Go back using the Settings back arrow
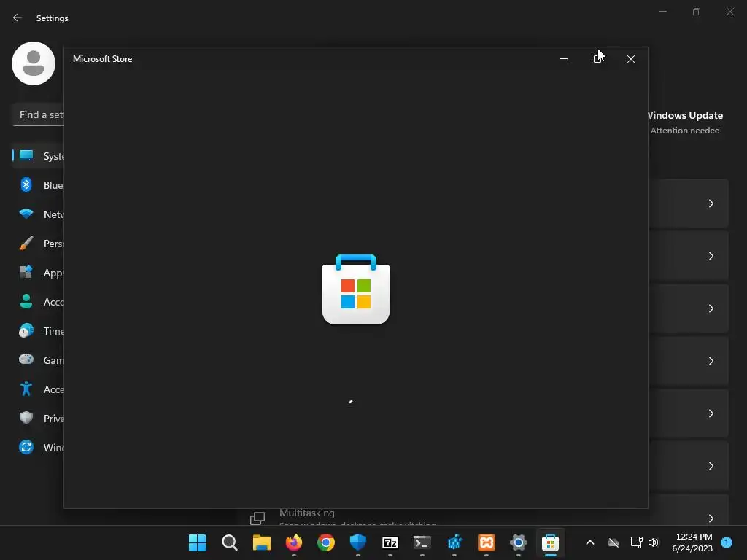747x560 pixels. pyautogui.click(x=18, y=17)
